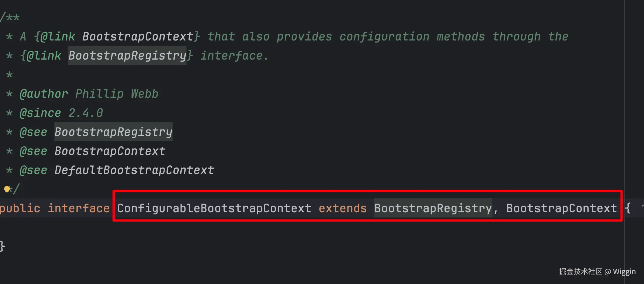
Task: Click the interface keyword in the declaration
Action: (x=78, y=208)
